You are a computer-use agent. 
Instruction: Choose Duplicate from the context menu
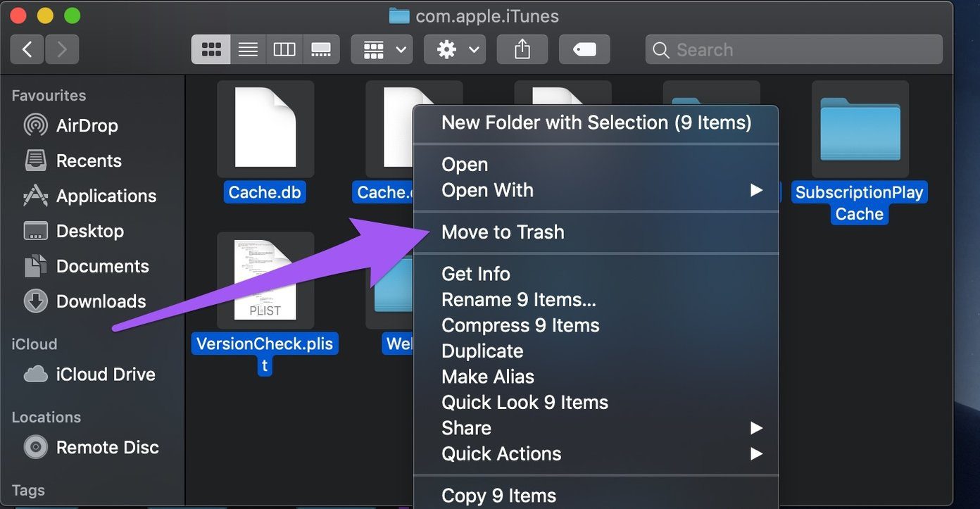click(596, 351)
